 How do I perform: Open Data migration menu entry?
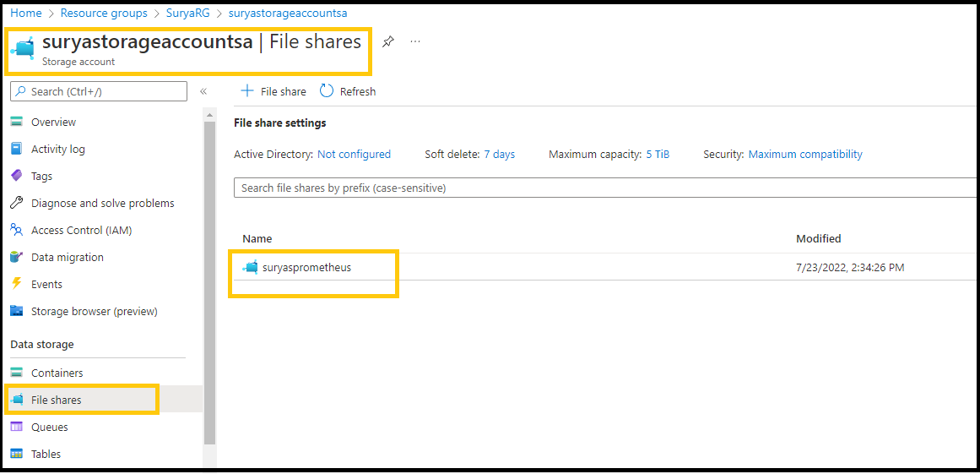(x=68, y=257)
